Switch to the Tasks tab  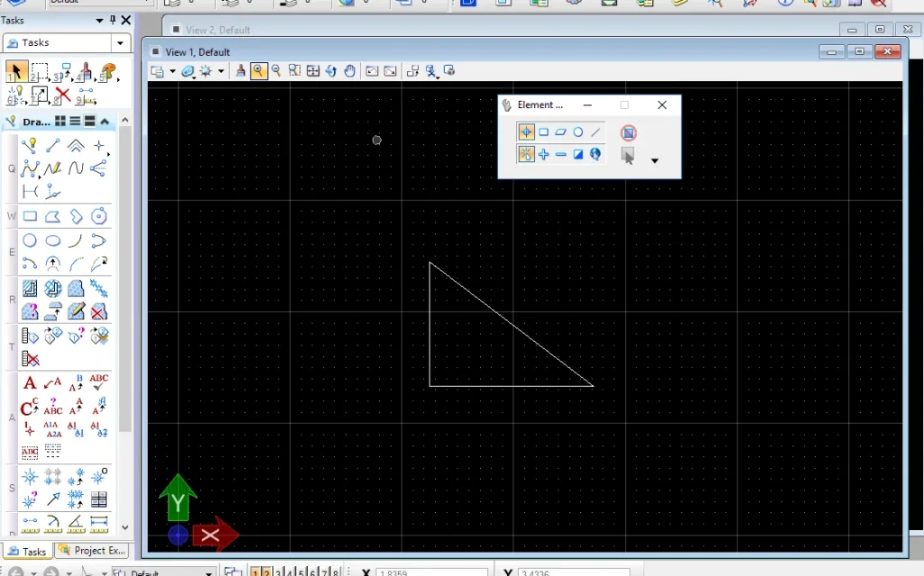(x=27, y=552)
